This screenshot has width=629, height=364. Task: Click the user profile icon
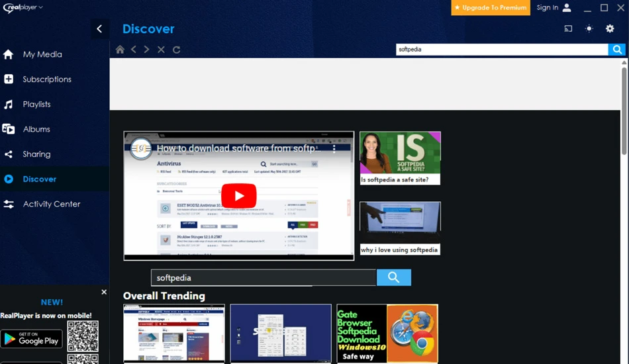coord(567,8)
